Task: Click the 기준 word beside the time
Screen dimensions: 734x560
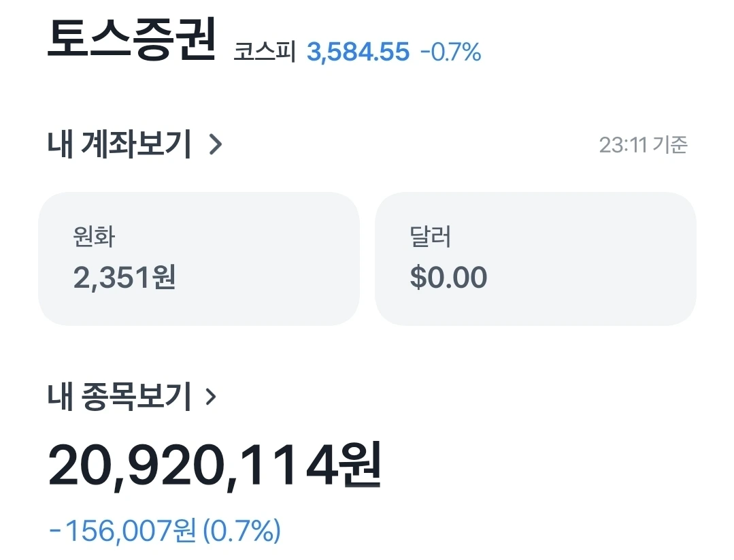Action: [670, 145]
